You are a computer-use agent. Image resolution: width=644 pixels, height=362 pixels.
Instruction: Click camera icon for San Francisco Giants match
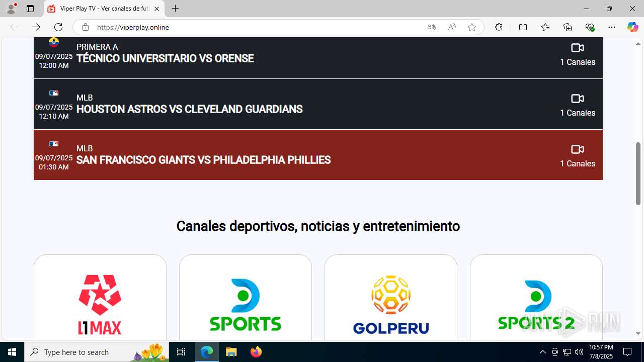[578, 149]
